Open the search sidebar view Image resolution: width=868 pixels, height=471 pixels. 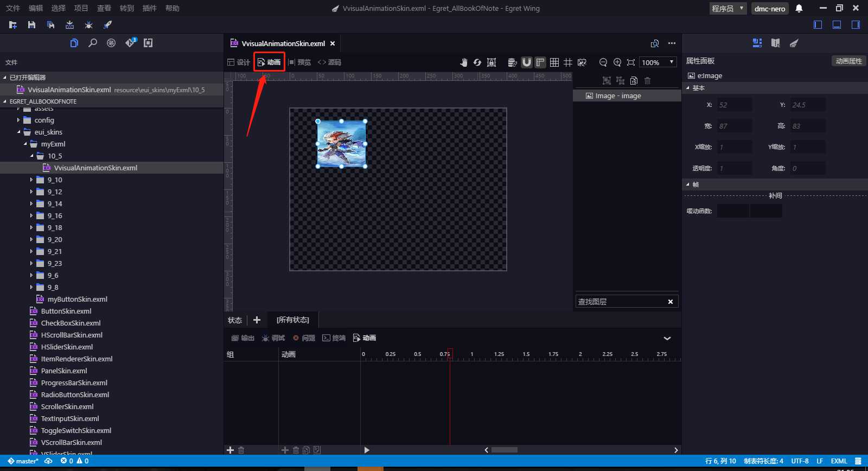(x=93, y=43)
